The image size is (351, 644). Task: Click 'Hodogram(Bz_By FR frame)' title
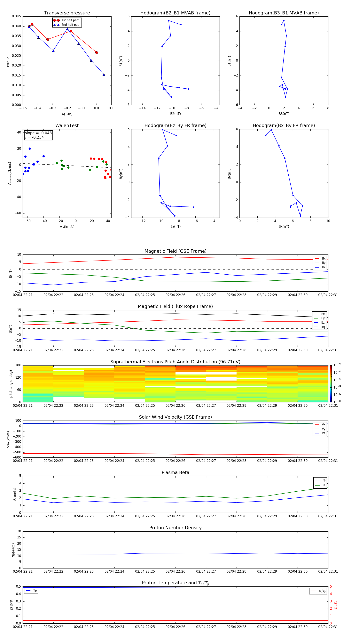coord(175,125)
